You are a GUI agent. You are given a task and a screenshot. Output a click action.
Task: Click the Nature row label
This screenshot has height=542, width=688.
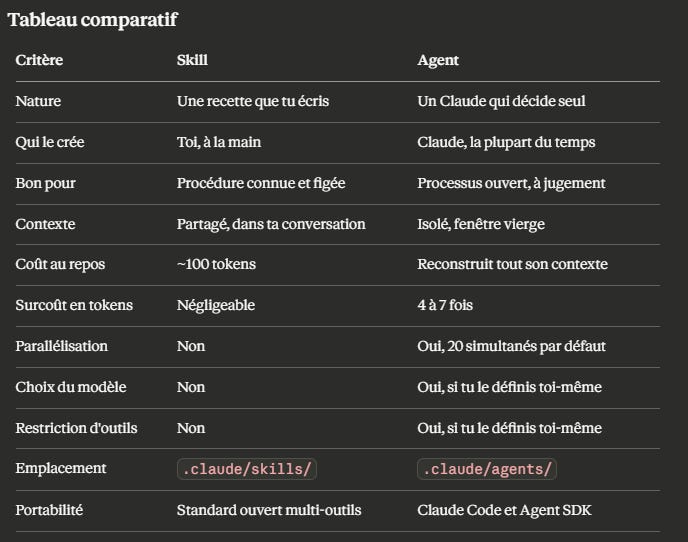pos(38,101)
